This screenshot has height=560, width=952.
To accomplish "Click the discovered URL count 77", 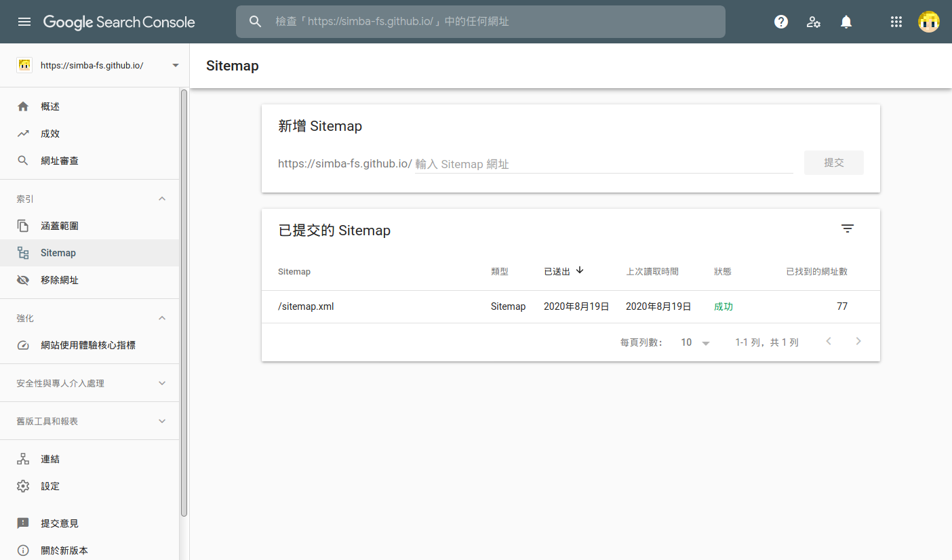I will pyautogui.click(x=842, y=306).
